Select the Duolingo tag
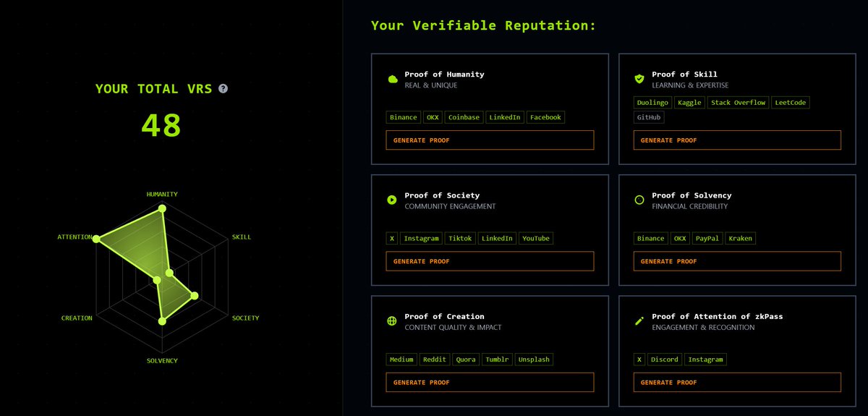The height and width of the screenshot is (416, 868). 652,103
